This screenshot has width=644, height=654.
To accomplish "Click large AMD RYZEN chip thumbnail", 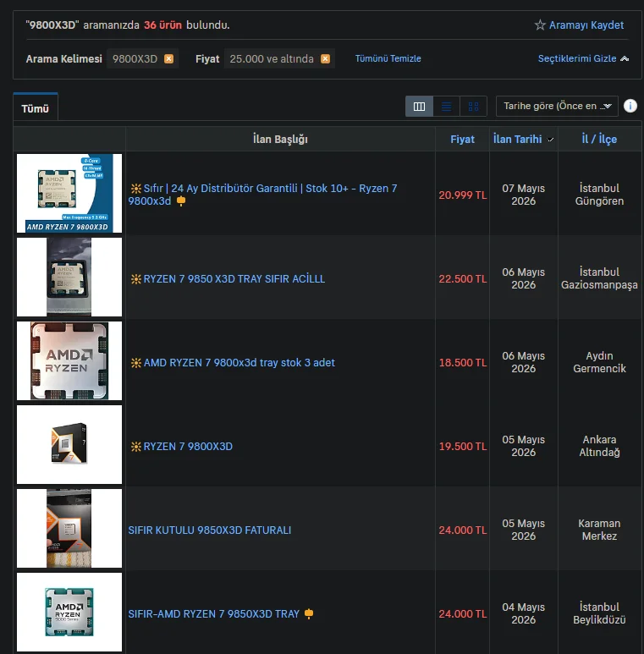I will pos(69,360).
